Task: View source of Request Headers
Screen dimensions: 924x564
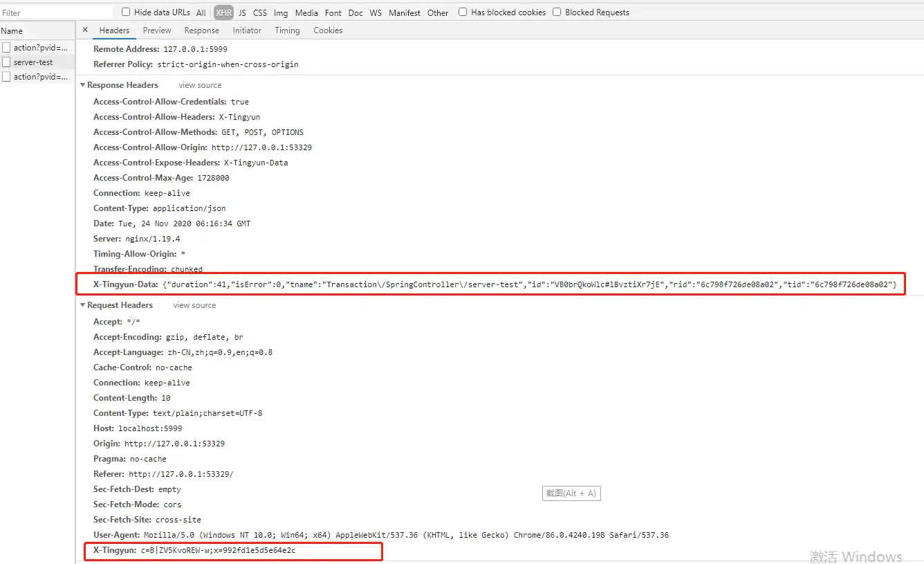Action: [x=194, y=305]
